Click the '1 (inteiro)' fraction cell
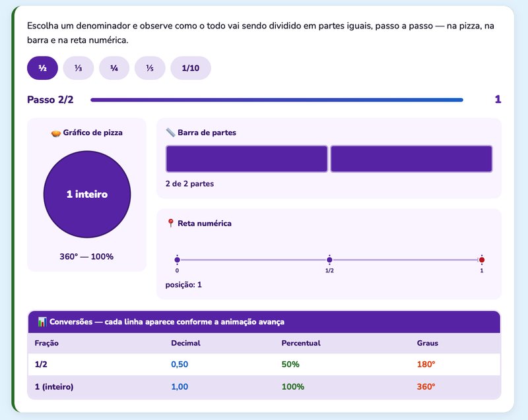Image resolution: width=528 pixels, height=420 pixels. (54, 387)
